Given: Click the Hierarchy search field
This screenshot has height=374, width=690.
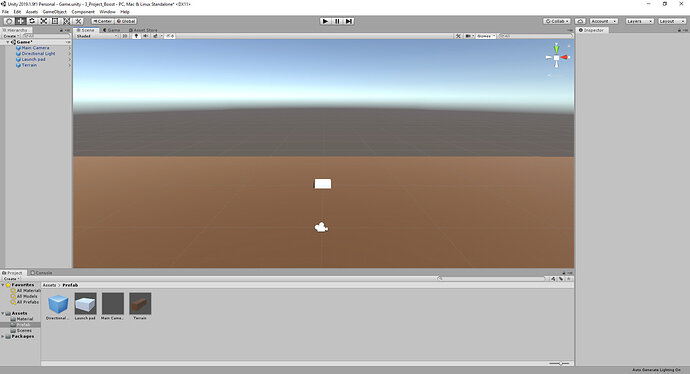Looking at the screenshot, I should pyautogui.click(x=46, y=36).
